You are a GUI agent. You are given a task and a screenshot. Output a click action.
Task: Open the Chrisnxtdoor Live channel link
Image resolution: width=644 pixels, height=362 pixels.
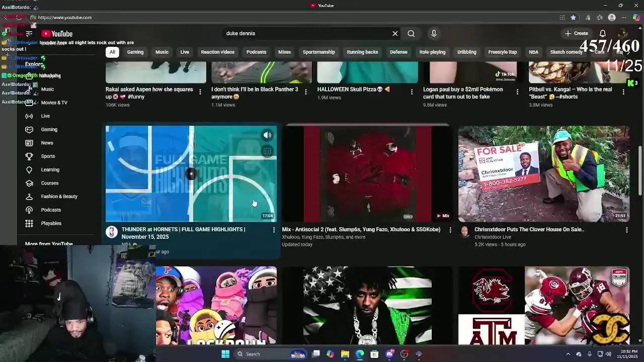coord(493,237)
